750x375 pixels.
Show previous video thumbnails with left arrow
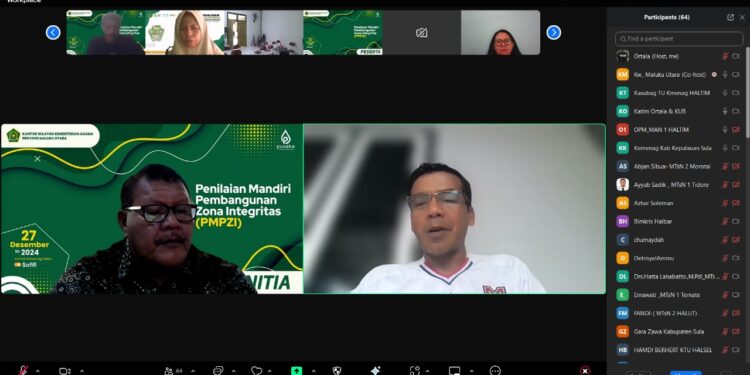click(x=53, y=33)
